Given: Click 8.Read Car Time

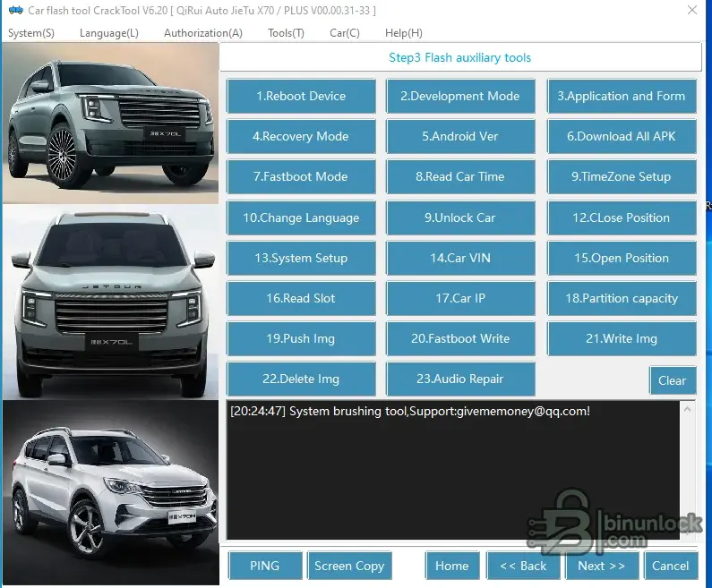Looking at the screenshot, I should tap(460, 177).
